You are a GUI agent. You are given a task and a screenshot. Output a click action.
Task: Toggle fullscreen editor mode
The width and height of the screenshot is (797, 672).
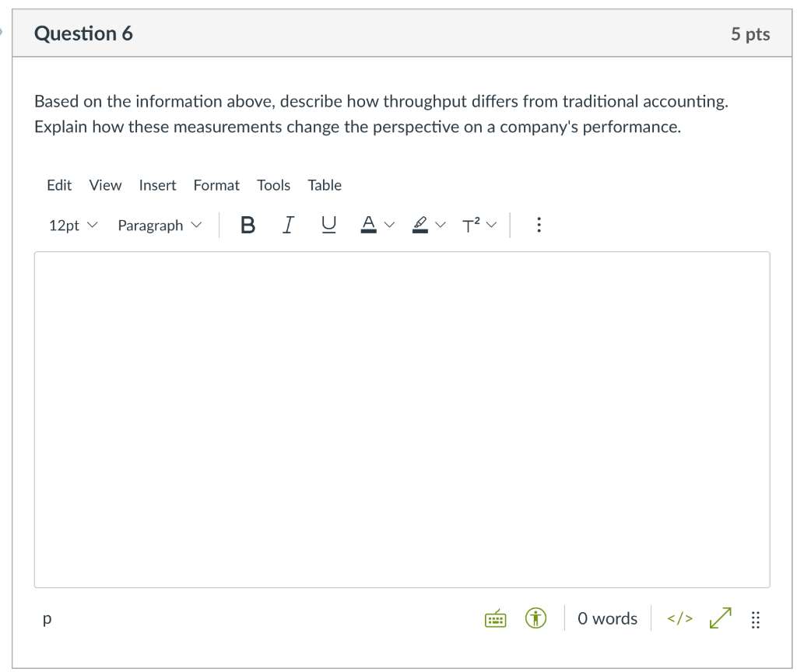click(721, 619)
